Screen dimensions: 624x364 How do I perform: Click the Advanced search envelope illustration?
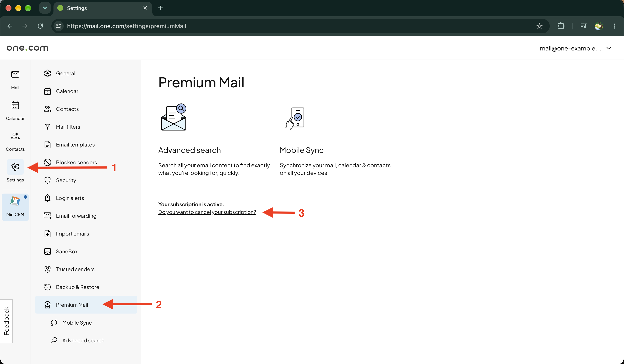(174, 117)
